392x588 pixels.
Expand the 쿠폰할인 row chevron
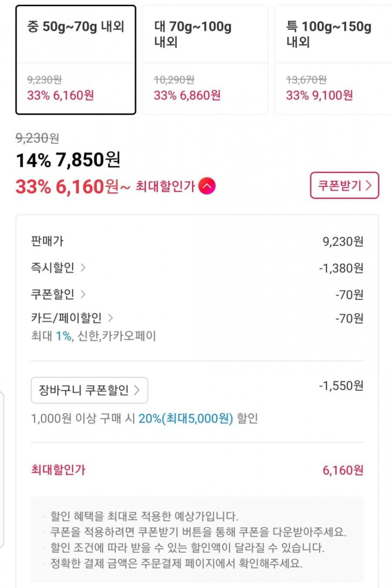pos(83,294)
